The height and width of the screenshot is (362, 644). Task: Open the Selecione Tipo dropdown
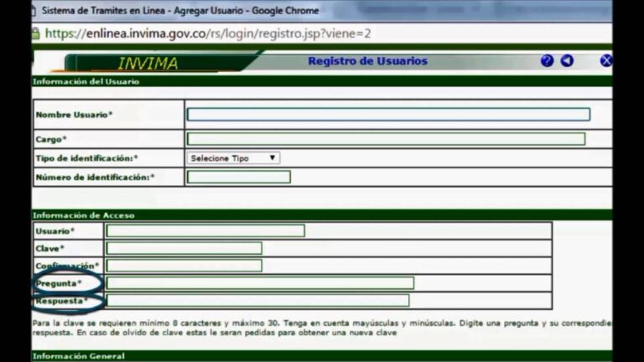pyautogui.click(x=233, y=158)
